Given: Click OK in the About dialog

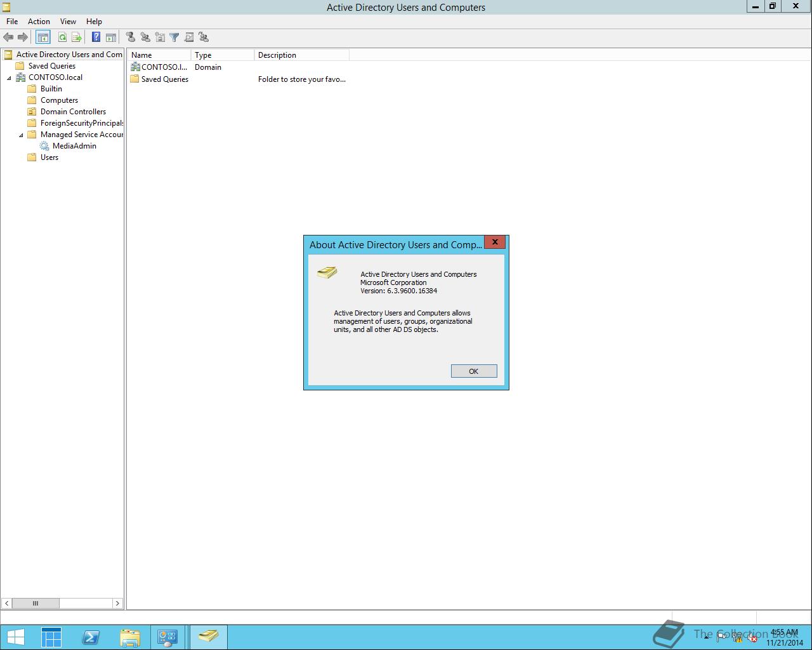Looking at the screenshot, I should click(474, 371).
